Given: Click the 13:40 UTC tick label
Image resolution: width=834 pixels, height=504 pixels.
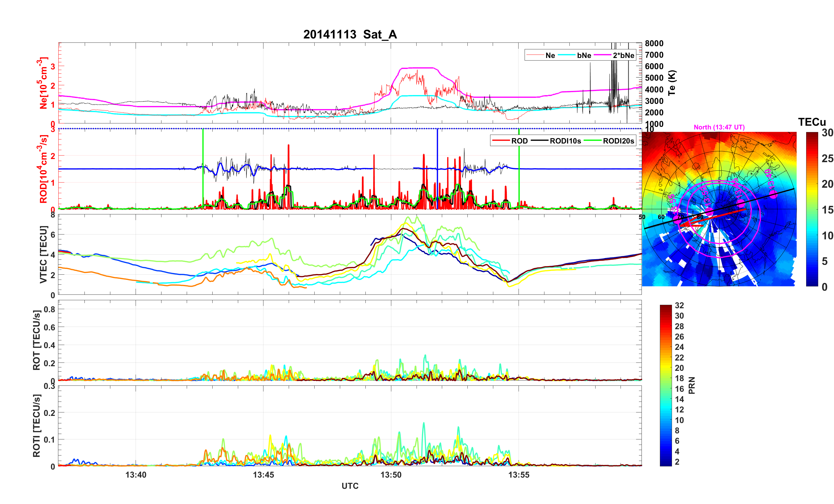Looking at the screenshot, I should click(136, 475).
